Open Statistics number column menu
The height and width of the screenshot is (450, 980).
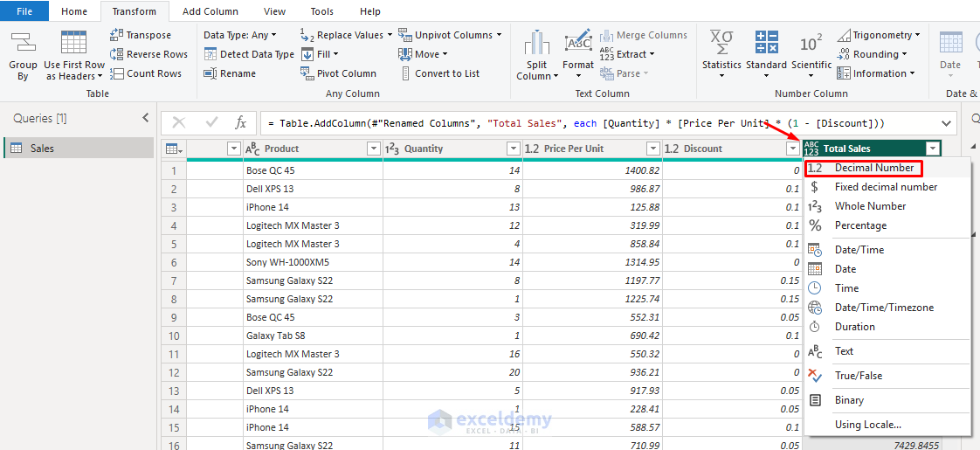721,55
